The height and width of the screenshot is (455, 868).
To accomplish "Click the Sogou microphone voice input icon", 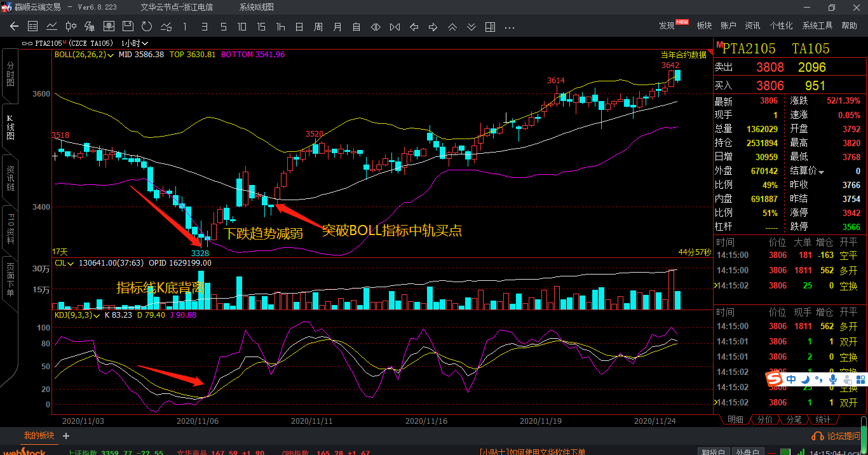I will click(832, 380).
